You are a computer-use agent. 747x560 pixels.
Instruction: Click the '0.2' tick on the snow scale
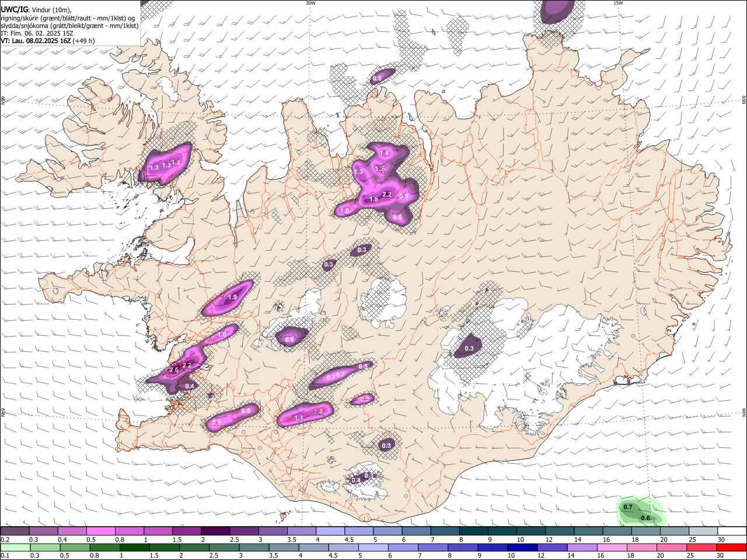[5, 540]
